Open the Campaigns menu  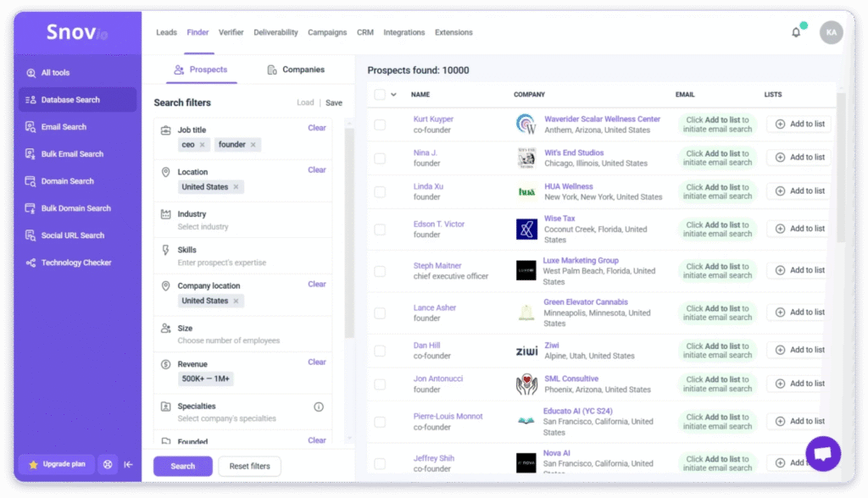point(327,32)
